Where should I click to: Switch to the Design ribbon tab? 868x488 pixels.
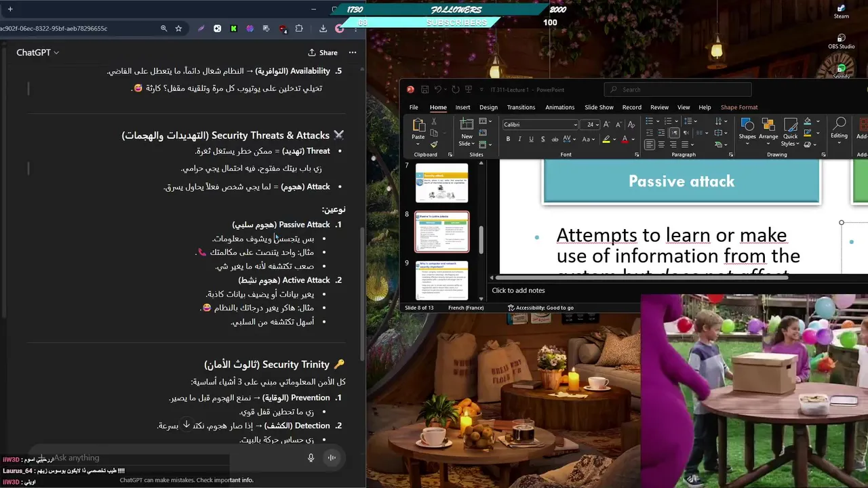[x=488, y=107]
